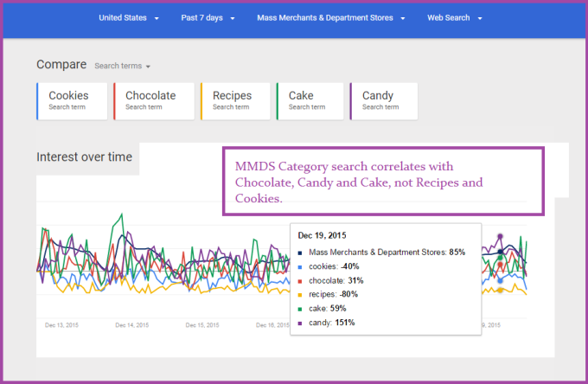The image size is (588, 384).
Task: Click the Dec 14, 2015 axis label
Action: [131, 325]
